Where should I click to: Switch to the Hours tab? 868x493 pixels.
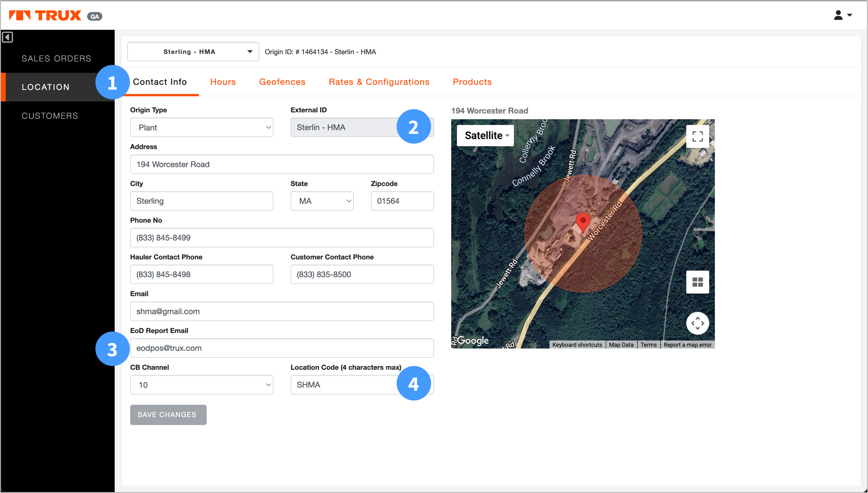click(x=223, y=82)
